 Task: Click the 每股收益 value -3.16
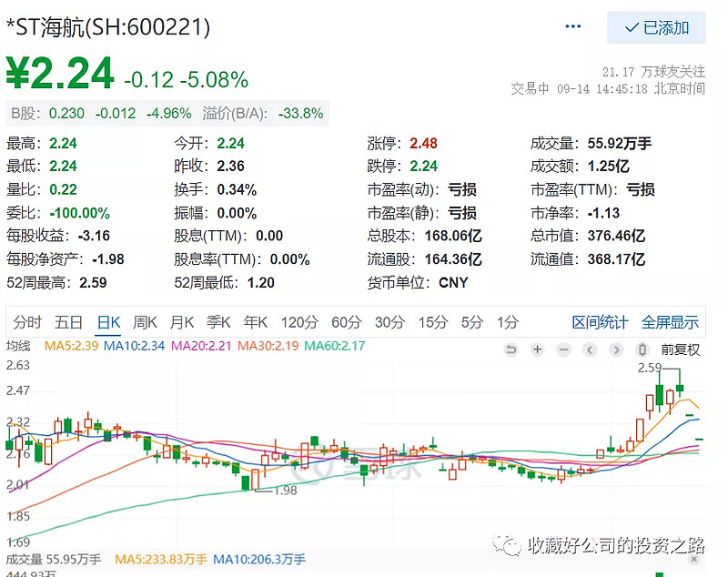[x=95, y=236]
